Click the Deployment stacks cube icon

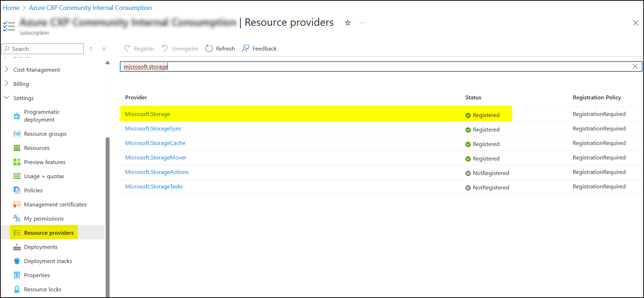17,261
